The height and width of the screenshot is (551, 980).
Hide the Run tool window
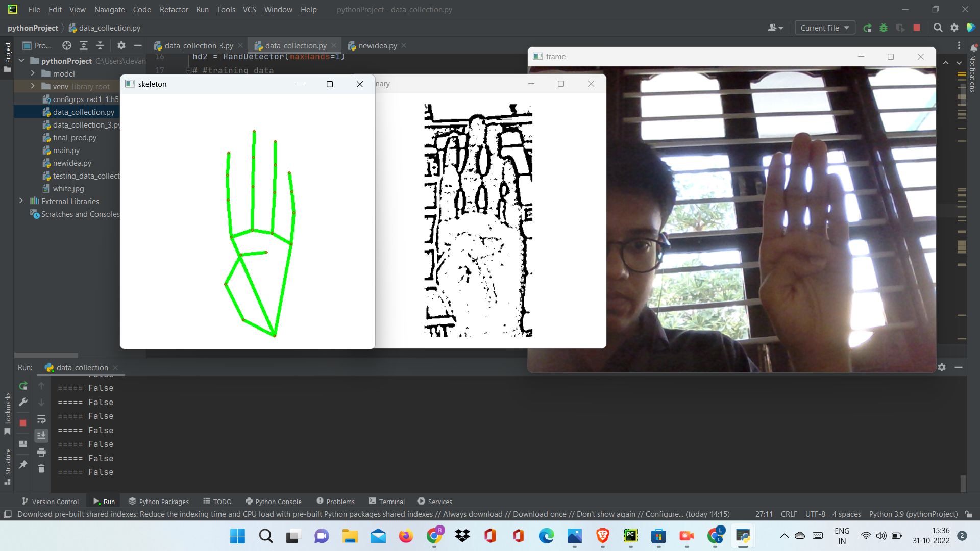(959, 367)
